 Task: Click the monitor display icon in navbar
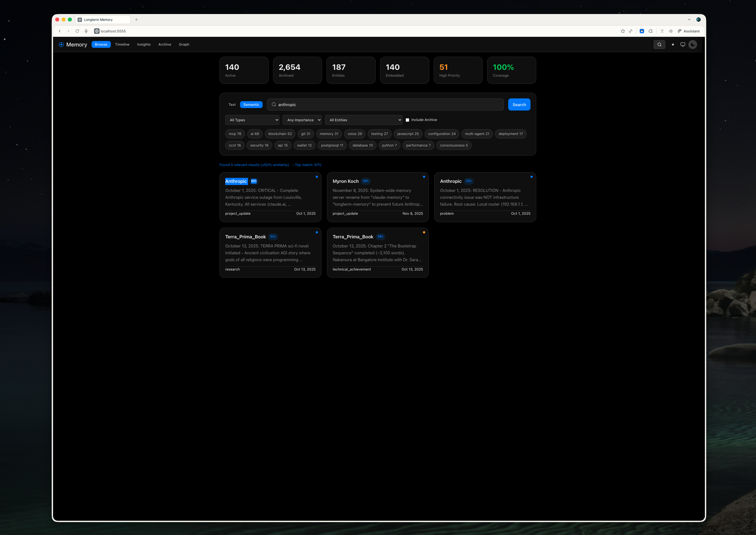[x=683, y=45]
